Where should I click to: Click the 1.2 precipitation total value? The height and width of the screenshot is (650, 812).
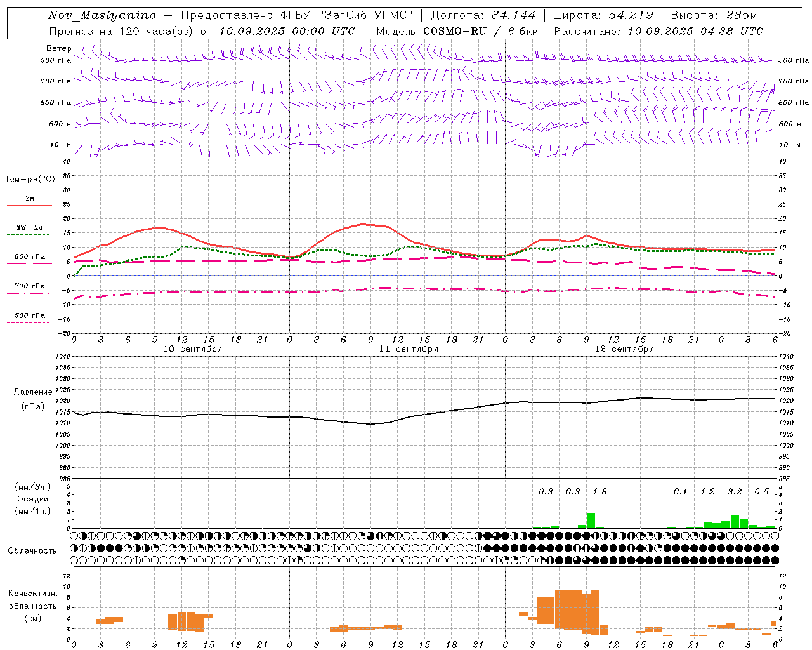[x=707, y=492]
